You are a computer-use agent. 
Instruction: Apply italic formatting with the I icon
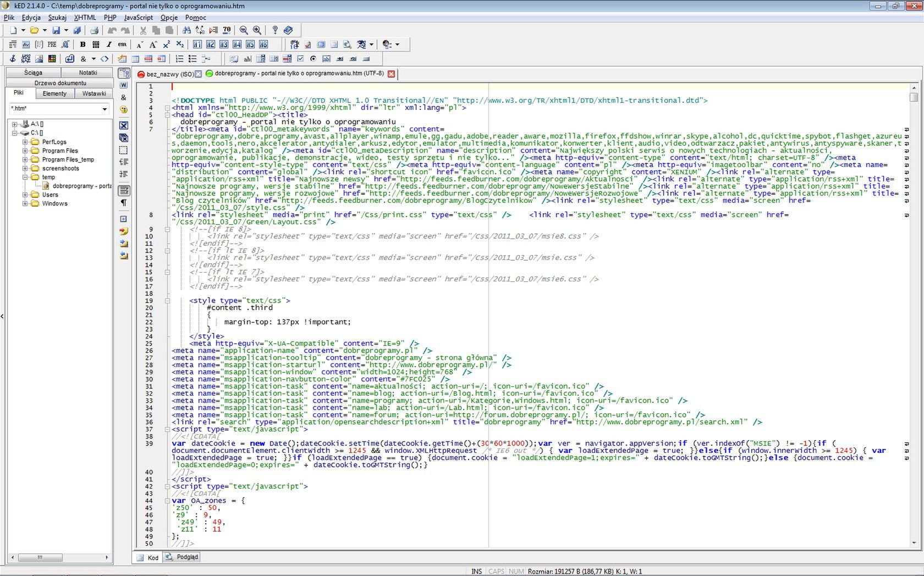(109, 45)
